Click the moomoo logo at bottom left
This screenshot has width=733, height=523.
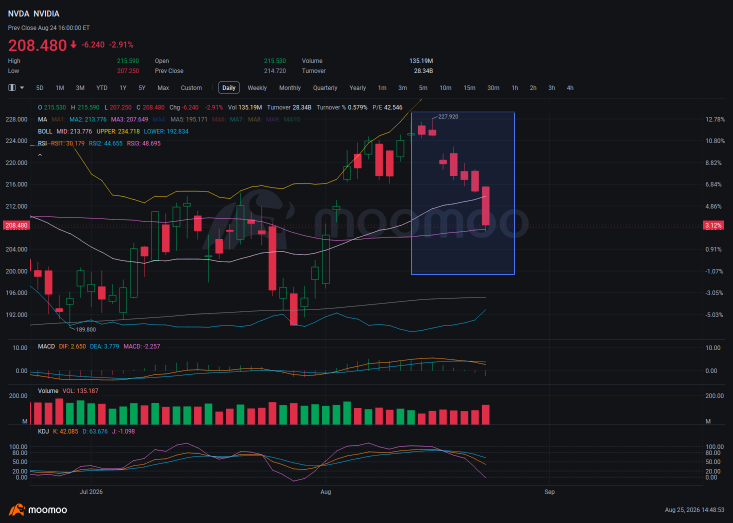[x=38, y=510]
